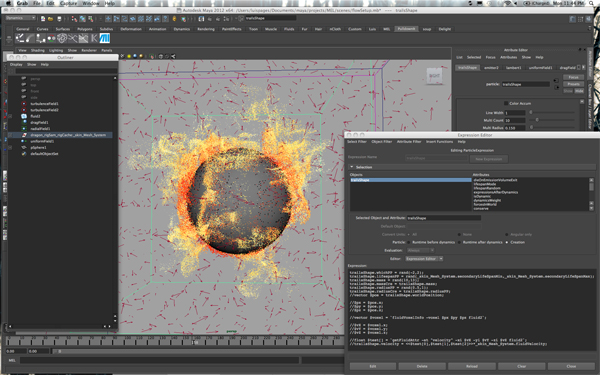This screenshot has height=375, width=600.
Task: Switch to the emitter2 tab in Attribute Editor
Action: click(x=491, y=67)
